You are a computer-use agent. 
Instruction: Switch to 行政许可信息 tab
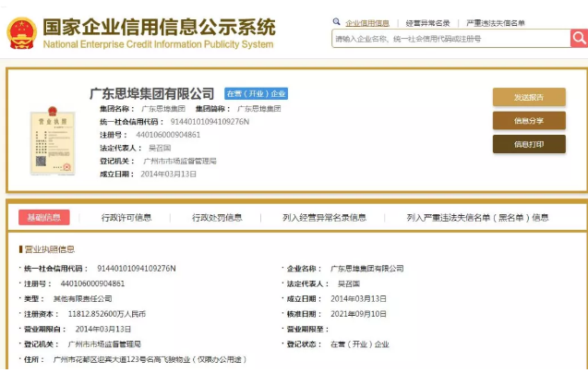[x=126, y=218]
